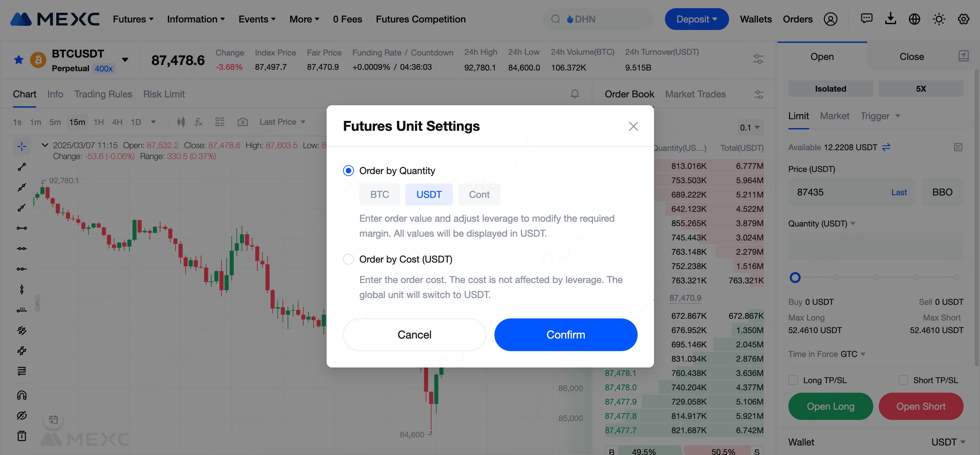Viewport: 980px width, 455px height.
Task: Click the price alert bell icon
Action: 575,94
